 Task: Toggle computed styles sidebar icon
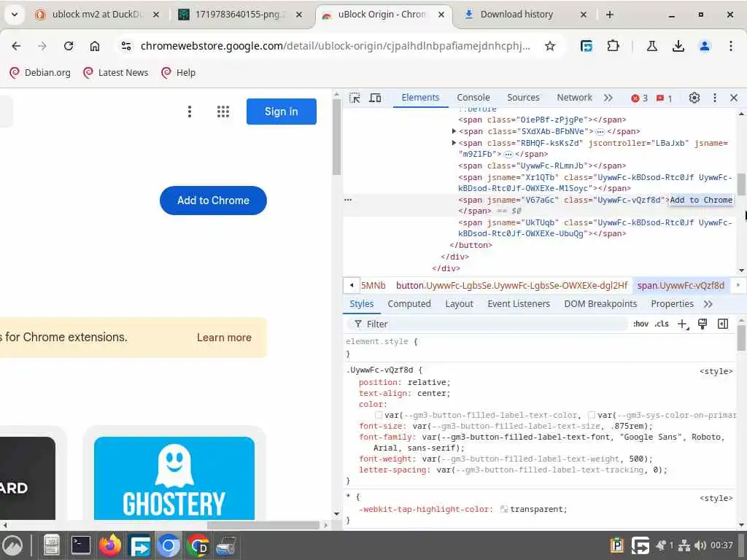point(723,324)
